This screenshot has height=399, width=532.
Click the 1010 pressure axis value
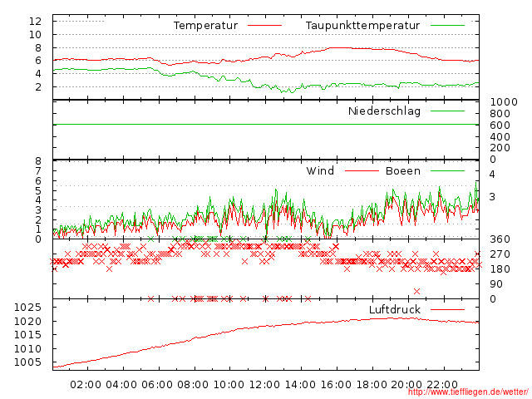[27, 349]
